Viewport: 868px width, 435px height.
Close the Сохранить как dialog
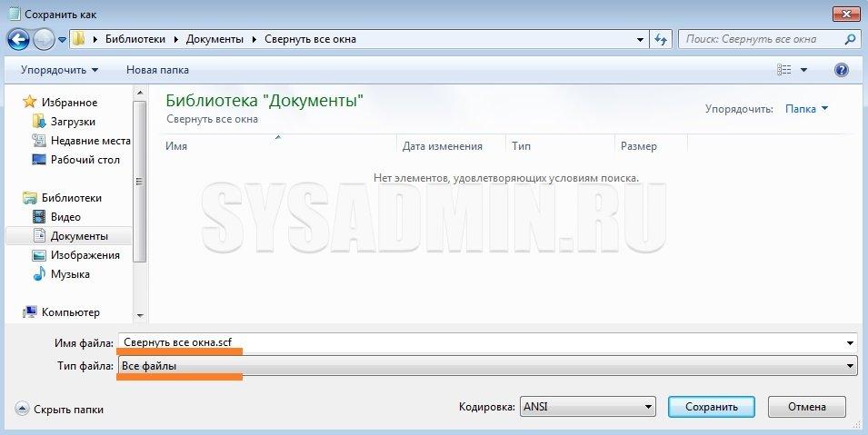(x=846, y=15)
